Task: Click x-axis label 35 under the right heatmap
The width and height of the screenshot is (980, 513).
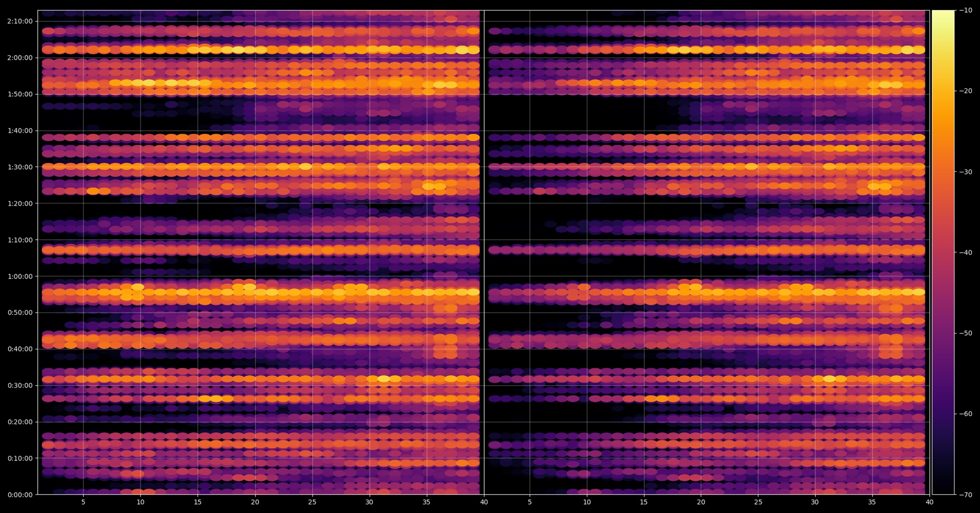Action: coord(872,502)
